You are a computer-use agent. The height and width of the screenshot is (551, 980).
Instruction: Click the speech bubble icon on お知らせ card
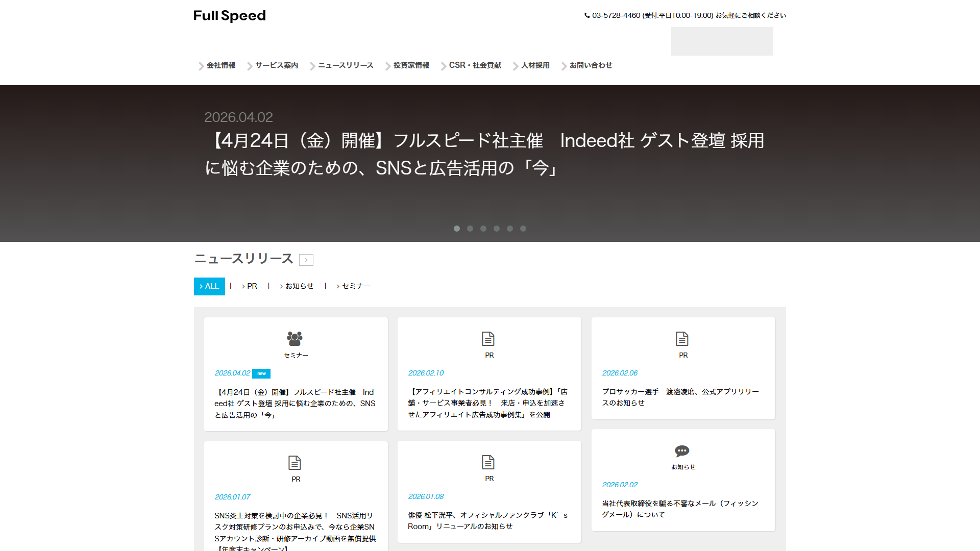point(682,451)
